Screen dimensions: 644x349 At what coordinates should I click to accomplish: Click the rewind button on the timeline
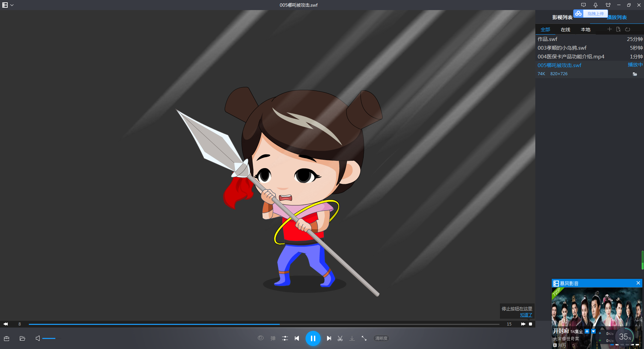pyautogui.click(x=6, y=324)
